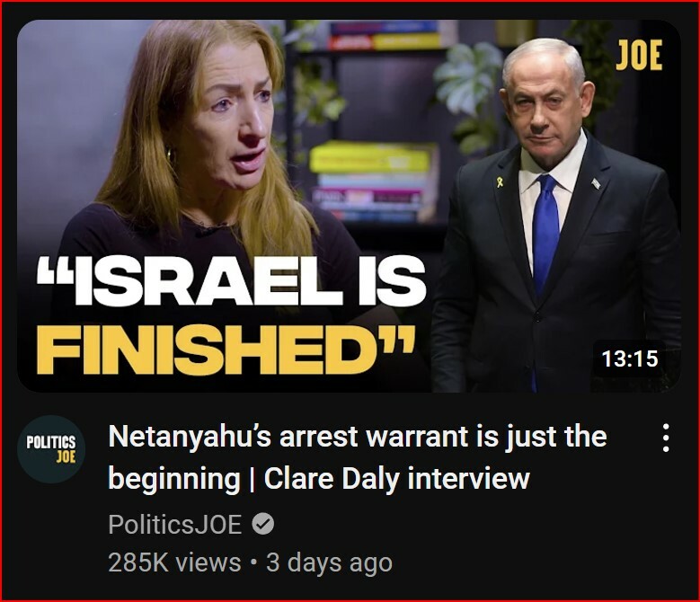Screen dimensions: 700x602
Task: Click the 'Clare Daly interview' title line
Action: (397, 478)
